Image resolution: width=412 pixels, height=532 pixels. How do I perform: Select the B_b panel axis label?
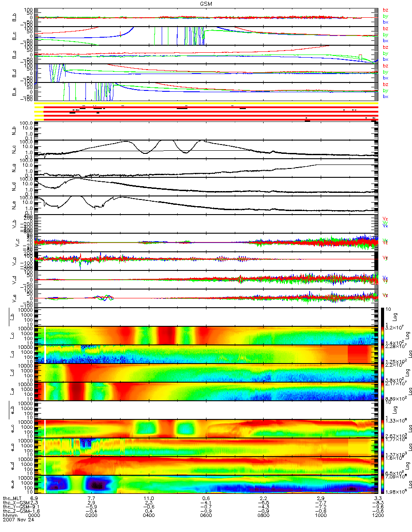click(x=14, y=18)
